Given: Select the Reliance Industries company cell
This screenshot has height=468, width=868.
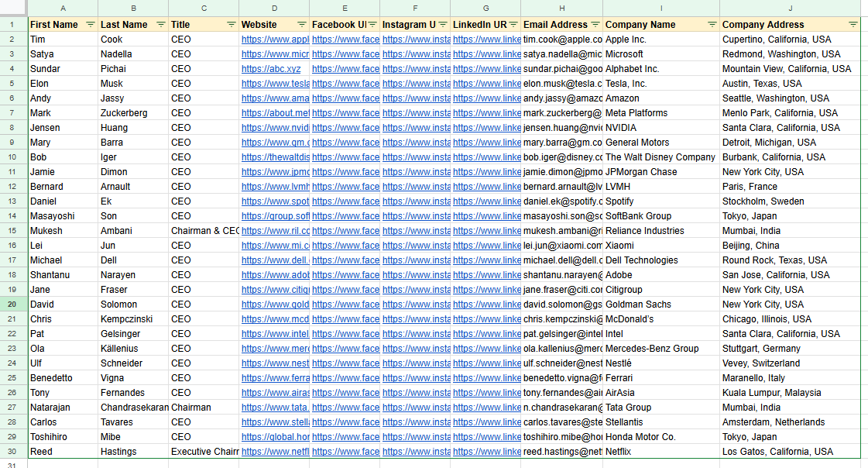Looking at the screenshot, I should tap(661, 230).
